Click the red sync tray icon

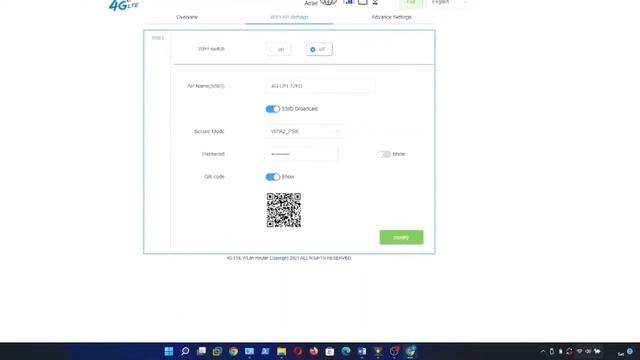pyautogui.click(x=569, y=351)
